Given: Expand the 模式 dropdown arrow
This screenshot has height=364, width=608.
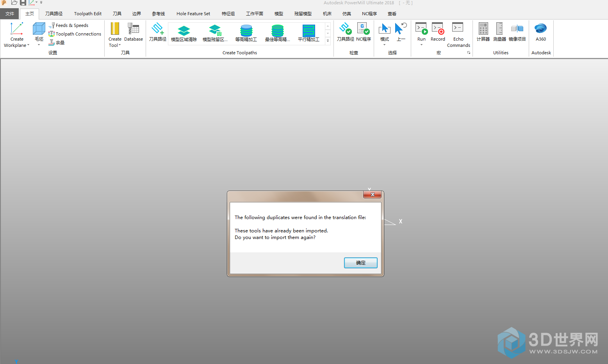Looking at the screenshot, I should coord(385,45).
